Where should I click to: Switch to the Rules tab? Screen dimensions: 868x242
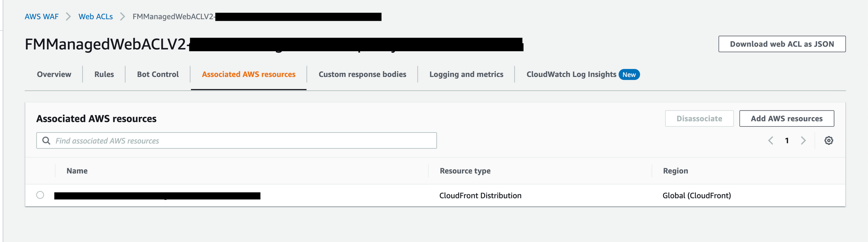click(x=104, y=74)
